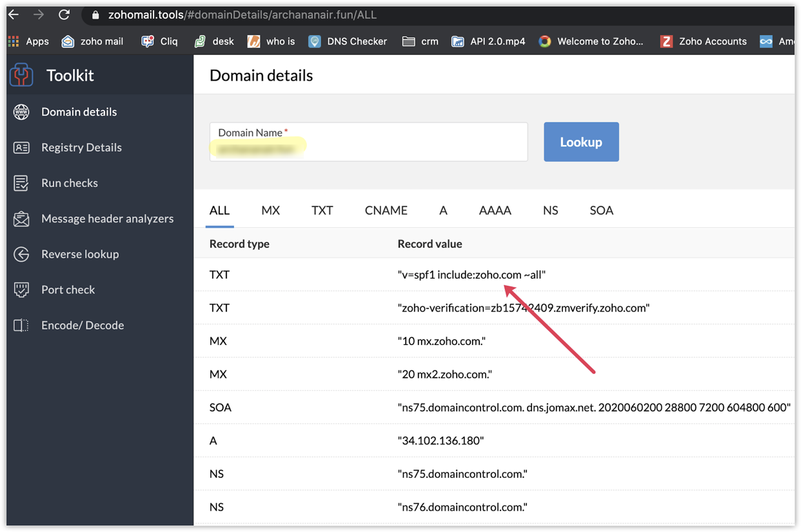The image size is (801, 532).
Task: Select the Port check shield icon
Action: point(21,290)
